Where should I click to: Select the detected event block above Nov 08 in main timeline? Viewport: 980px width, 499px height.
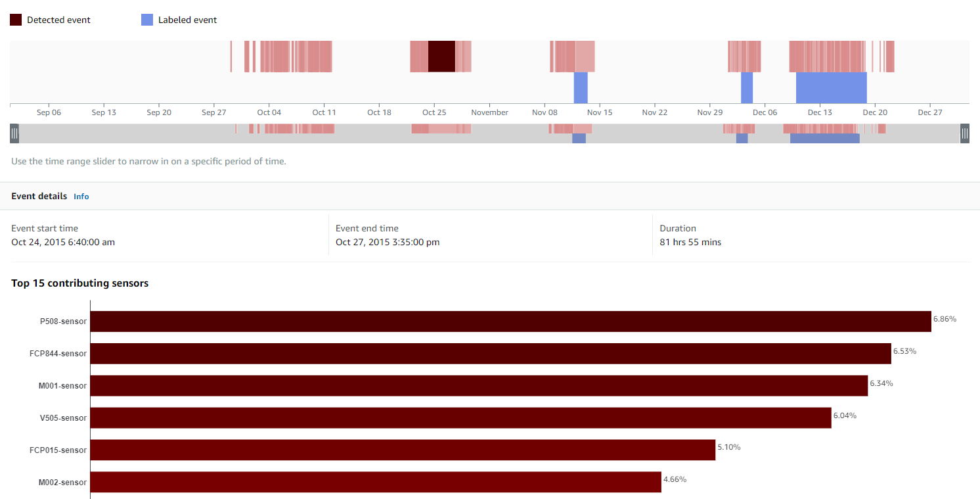point(572,57)
